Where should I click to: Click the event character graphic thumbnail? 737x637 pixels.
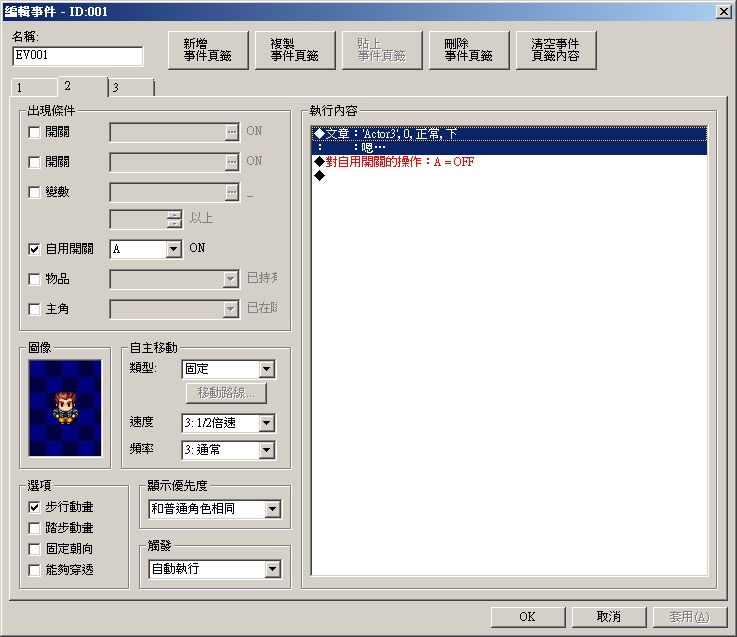pos(65,408)
